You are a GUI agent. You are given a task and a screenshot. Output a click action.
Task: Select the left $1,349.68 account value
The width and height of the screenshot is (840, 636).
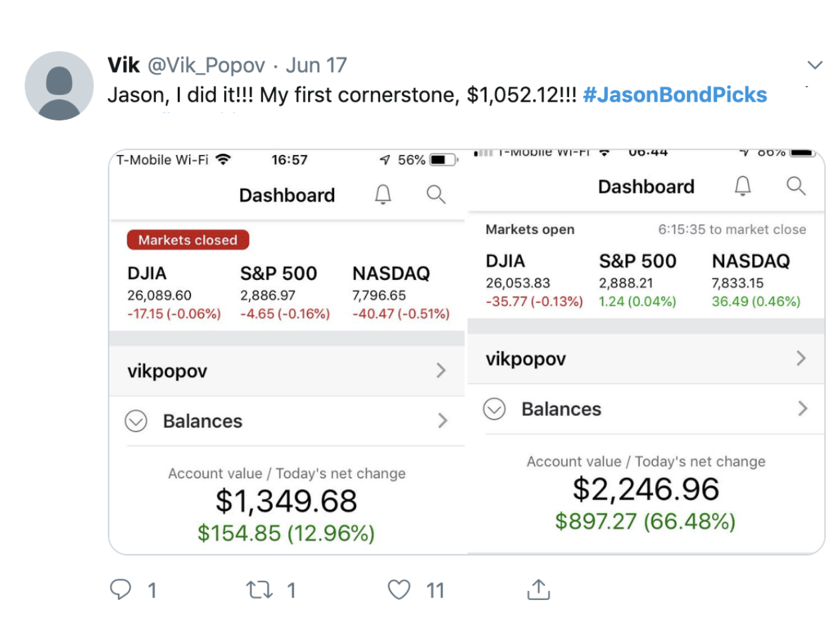286,501
